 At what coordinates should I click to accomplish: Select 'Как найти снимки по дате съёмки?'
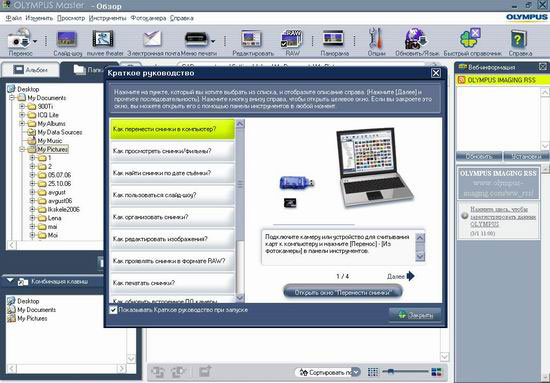[172, 173]
